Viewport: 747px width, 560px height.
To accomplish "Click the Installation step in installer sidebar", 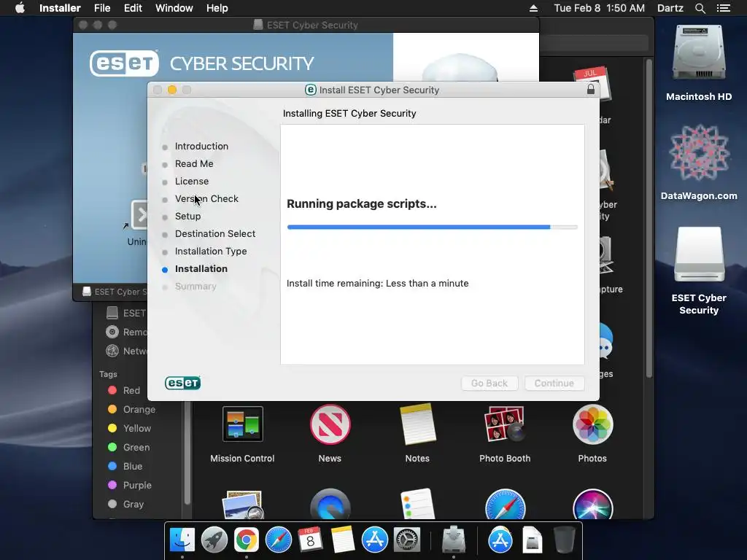I will tap(201, 269).
